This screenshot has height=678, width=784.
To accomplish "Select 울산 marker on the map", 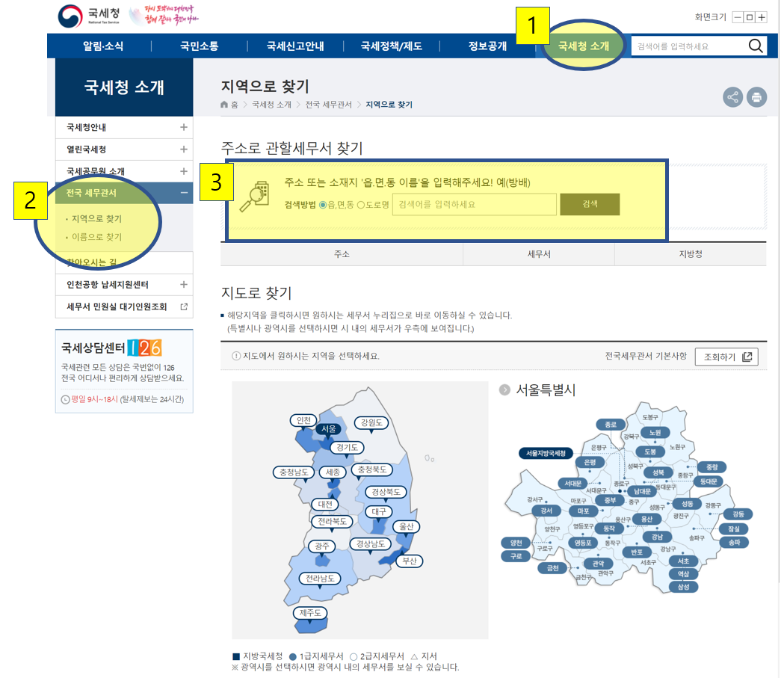I will pyautogui.click(x=407, y=526).
